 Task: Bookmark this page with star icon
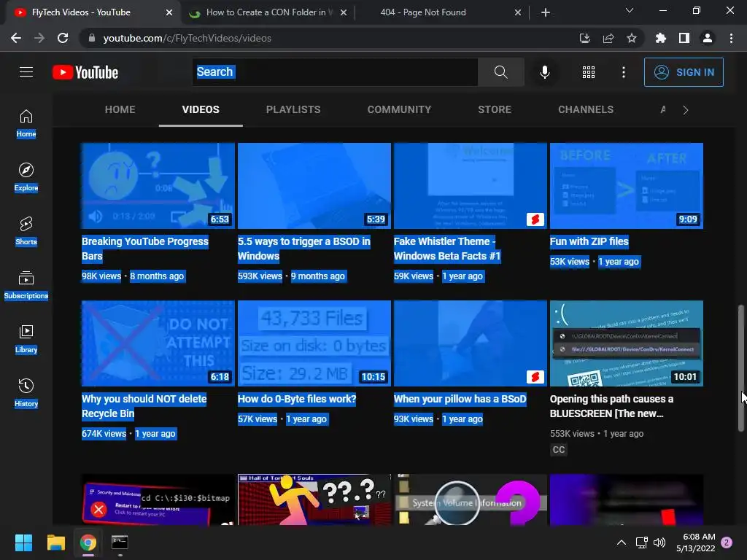(632, 38)
